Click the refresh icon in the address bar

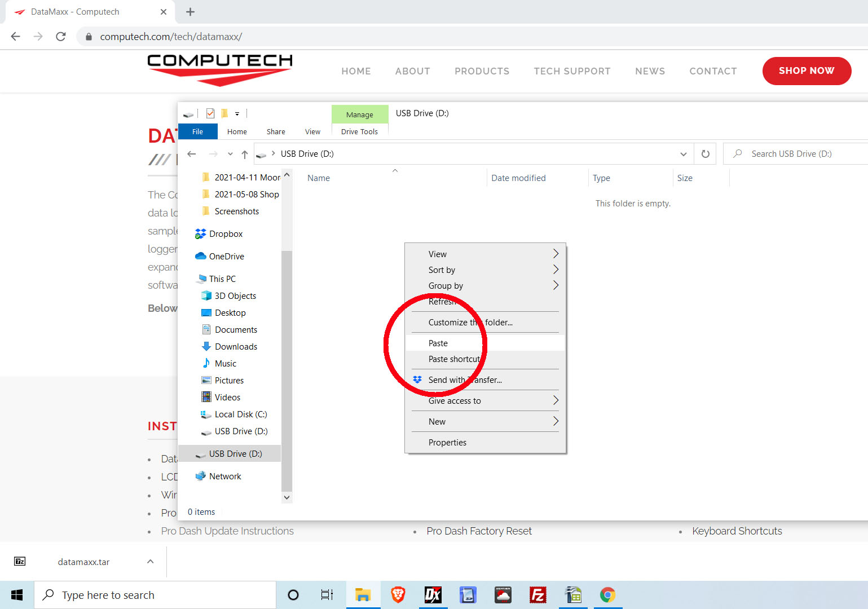(x=704, y=153)
